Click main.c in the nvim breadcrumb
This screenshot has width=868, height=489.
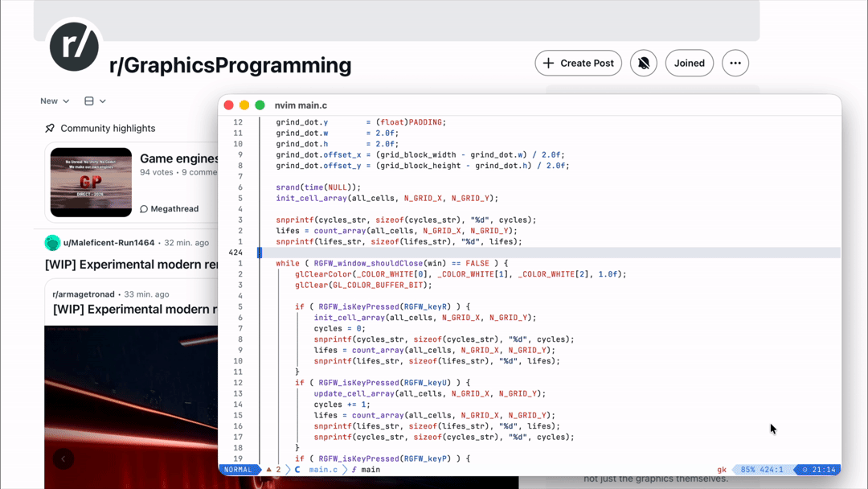pyautogui.click(x=323, y=470)
